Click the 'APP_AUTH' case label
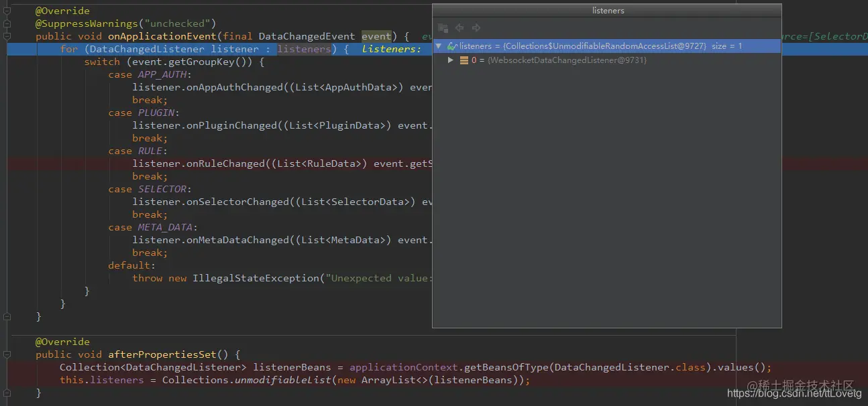 coord(162,74)
